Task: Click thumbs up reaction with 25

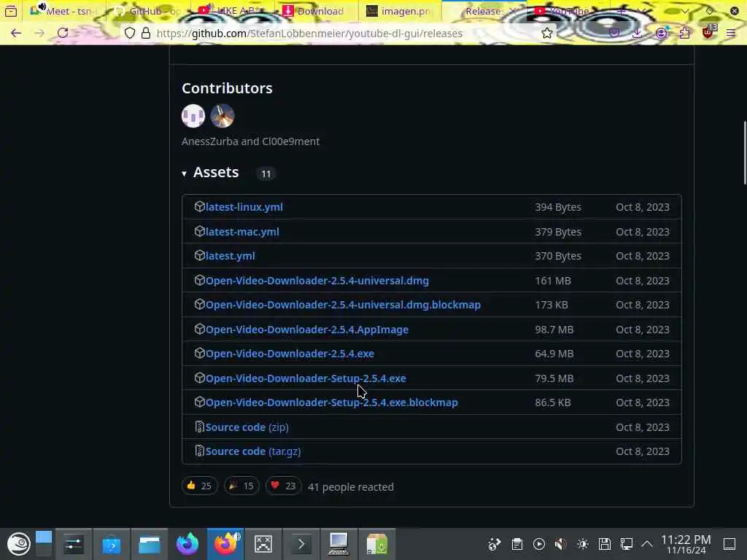Action: 200,486
